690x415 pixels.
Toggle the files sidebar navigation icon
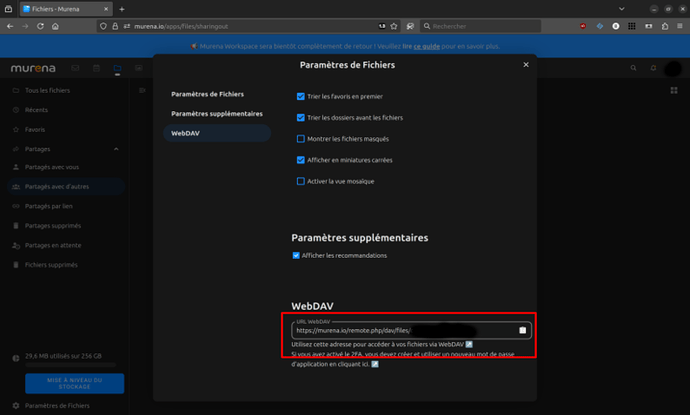coord(142,90)
